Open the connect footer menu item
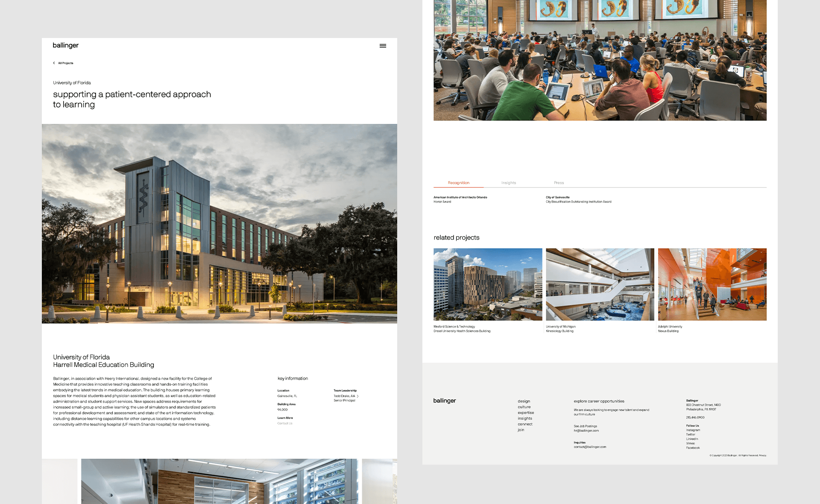 coord(525,424)
